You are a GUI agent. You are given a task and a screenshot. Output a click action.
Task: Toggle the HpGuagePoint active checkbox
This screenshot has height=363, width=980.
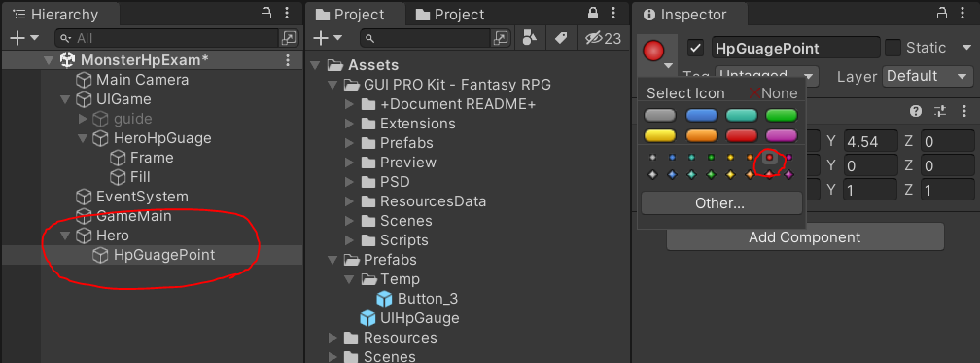(696, 48)
